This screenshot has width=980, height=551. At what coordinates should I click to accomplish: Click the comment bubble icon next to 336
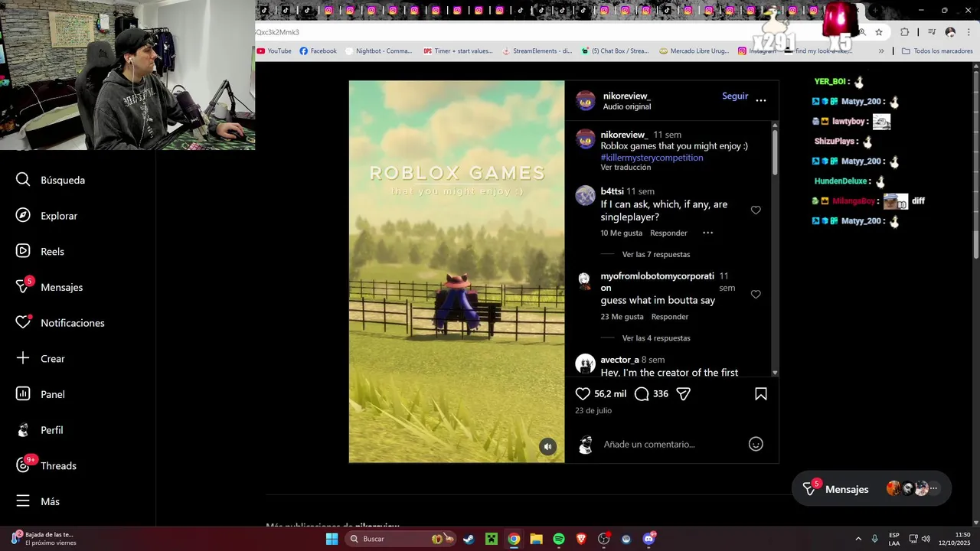point(642,393)
